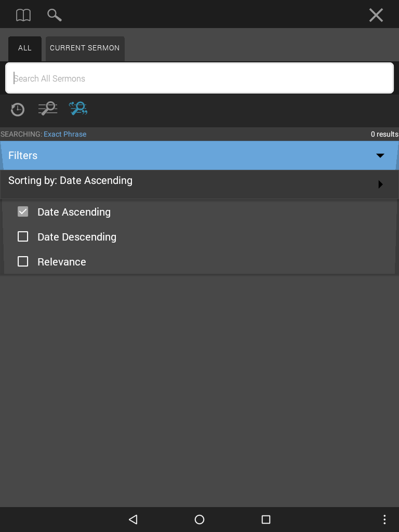
Task: Select the all-words search mode icon
Action: pyautogui.click(x=48, y=109)
